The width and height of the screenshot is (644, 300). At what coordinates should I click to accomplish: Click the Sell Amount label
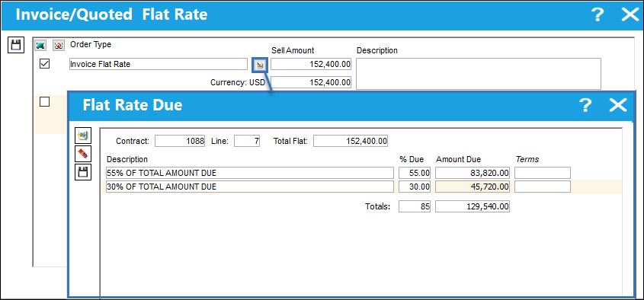tap(293, 50)
